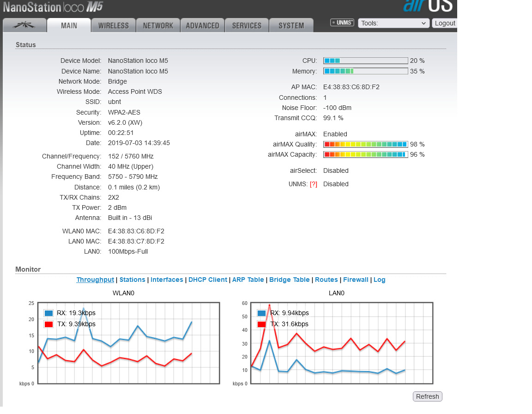Click the Logout button

tap(445, 23)
